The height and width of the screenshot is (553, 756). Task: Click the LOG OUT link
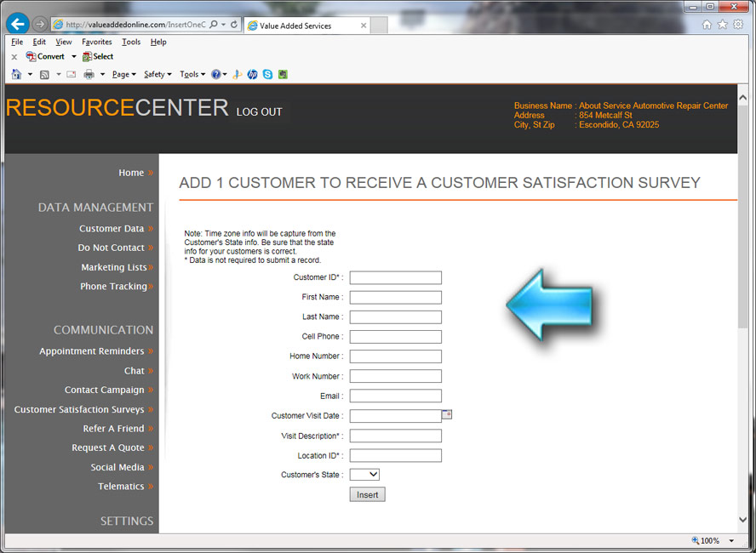[260, 111]
